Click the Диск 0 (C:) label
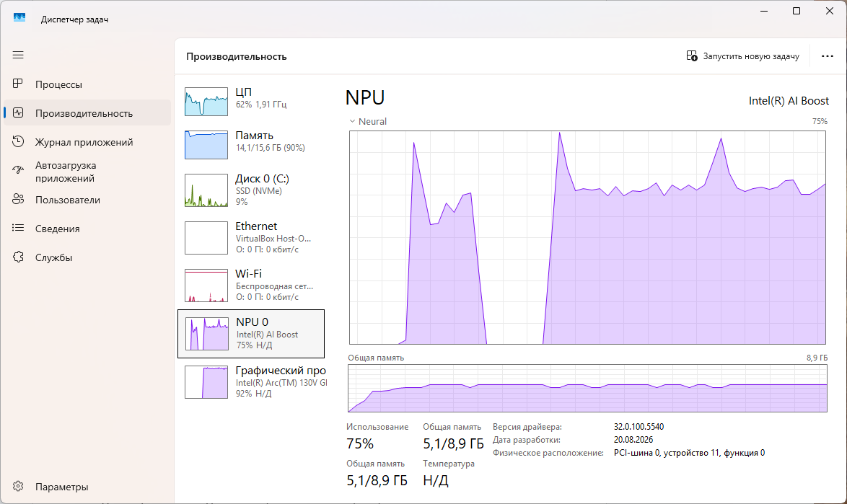847x504 pixels. [x=262, y=178]
